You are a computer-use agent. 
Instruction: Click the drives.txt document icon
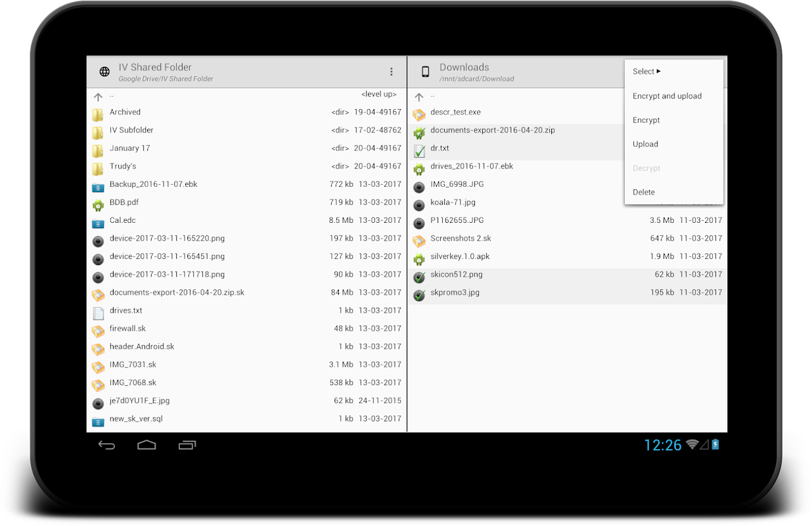(x=98, y=314)
